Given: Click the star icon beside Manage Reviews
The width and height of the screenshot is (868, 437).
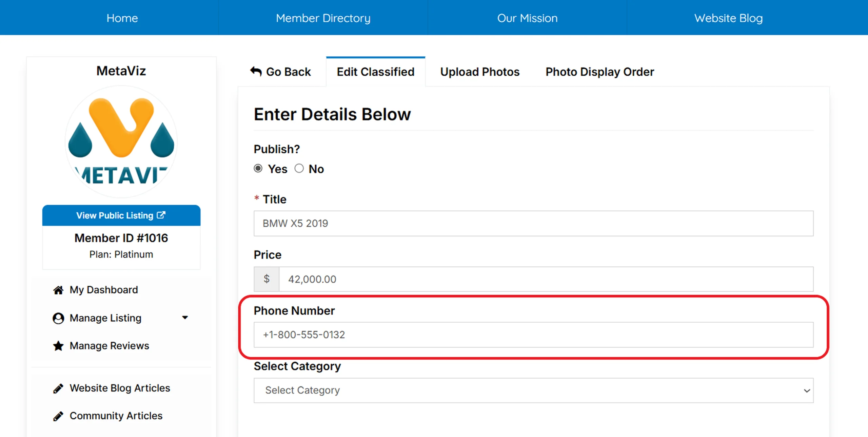Looking at the screenshot, I should 58,346.
